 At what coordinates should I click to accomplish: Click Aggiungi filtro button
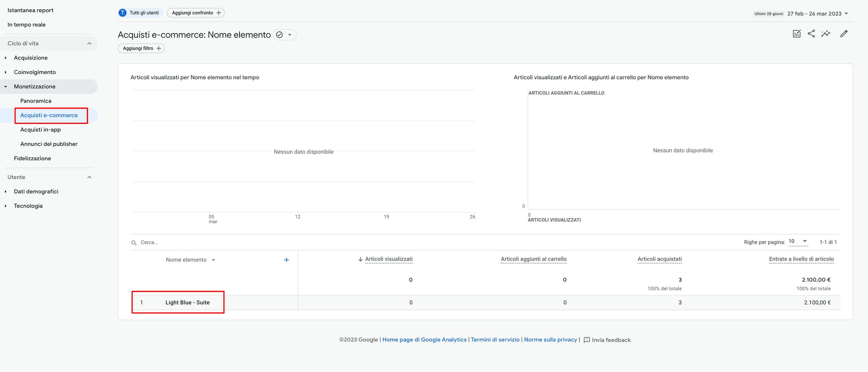[141, 49]
